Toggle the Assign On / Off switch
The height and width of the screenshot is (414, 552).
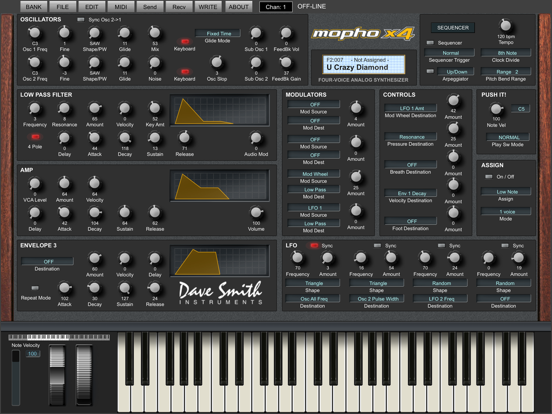pyautogui.click(x=489, y=176)
